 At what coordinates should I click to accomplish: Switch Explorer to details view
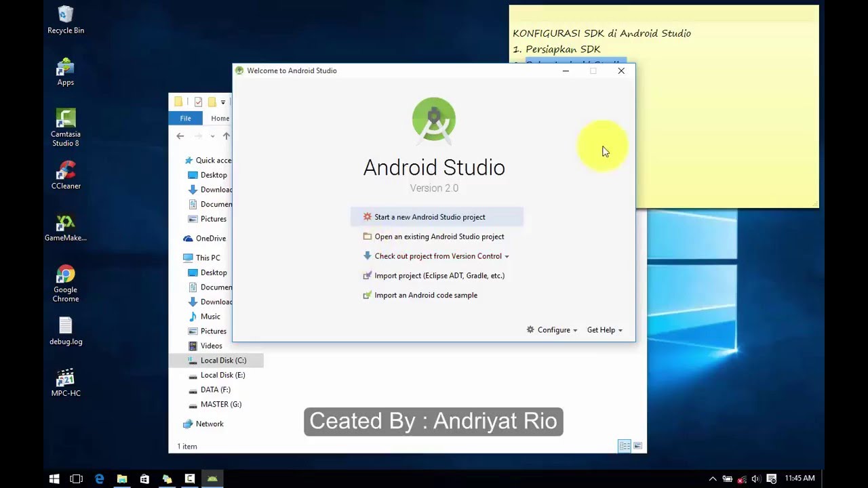click(x=625, y=446)
